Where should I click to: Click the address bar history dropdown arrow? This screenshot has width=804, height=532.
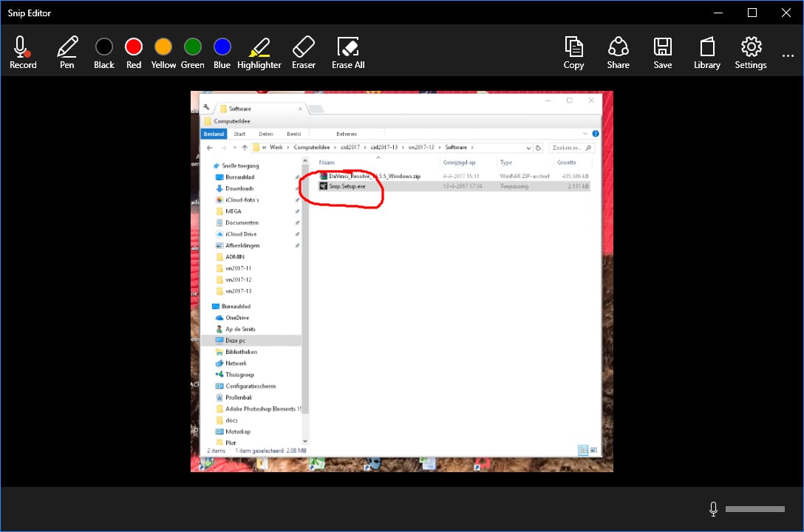coord(528,148)
